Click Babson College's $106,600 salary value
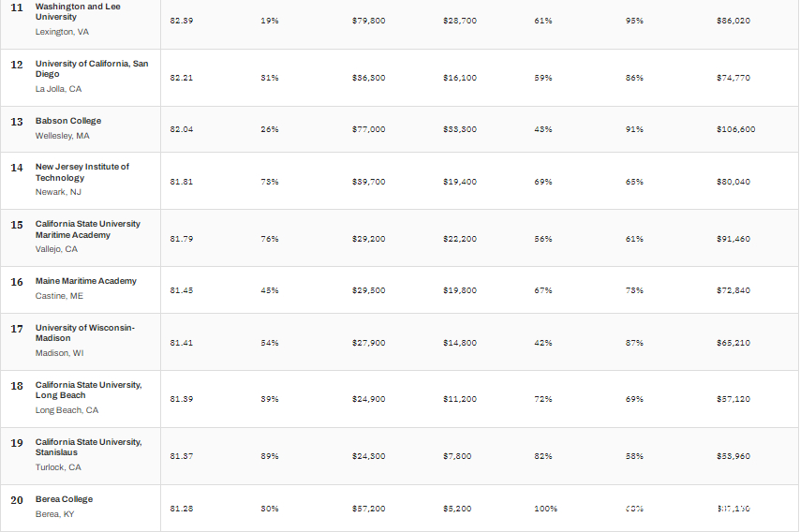Viewport: 800px width, 532px height. 735,129
